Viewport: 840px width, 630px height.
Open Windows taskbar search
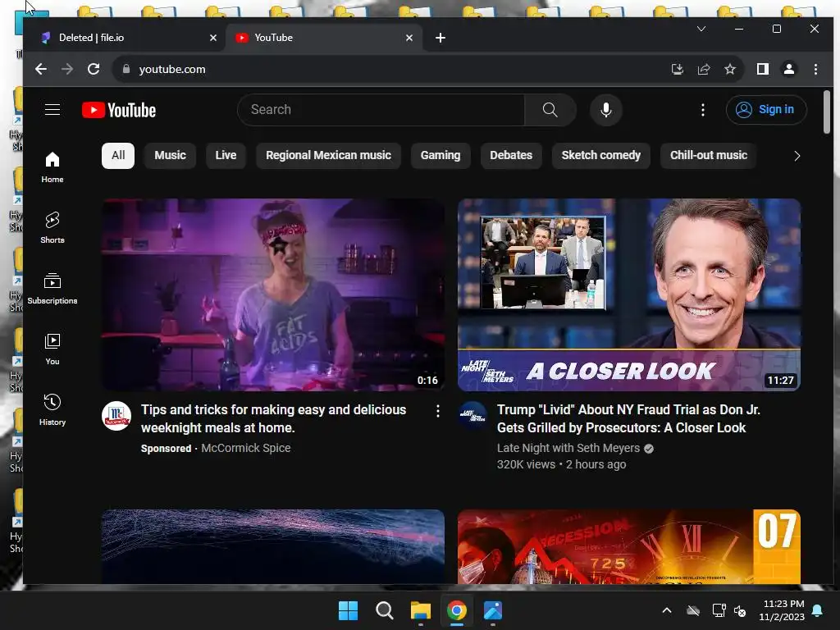pos(384,610)
